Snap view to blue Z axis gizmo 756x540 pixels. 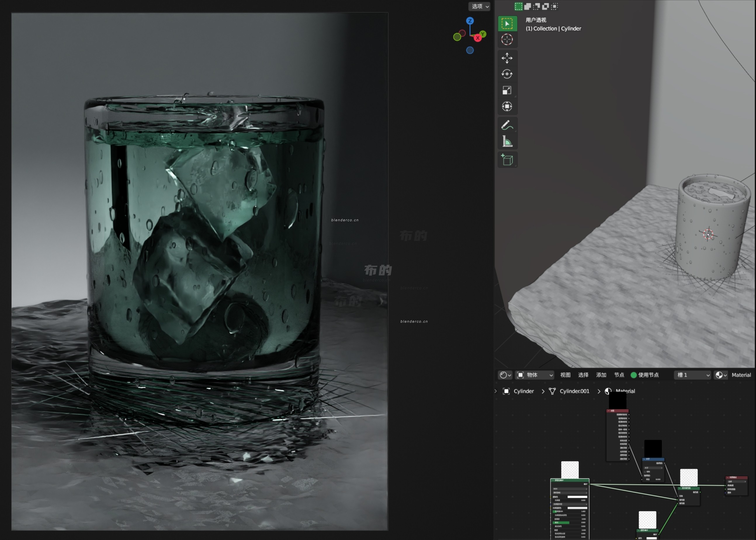(470, 21)
